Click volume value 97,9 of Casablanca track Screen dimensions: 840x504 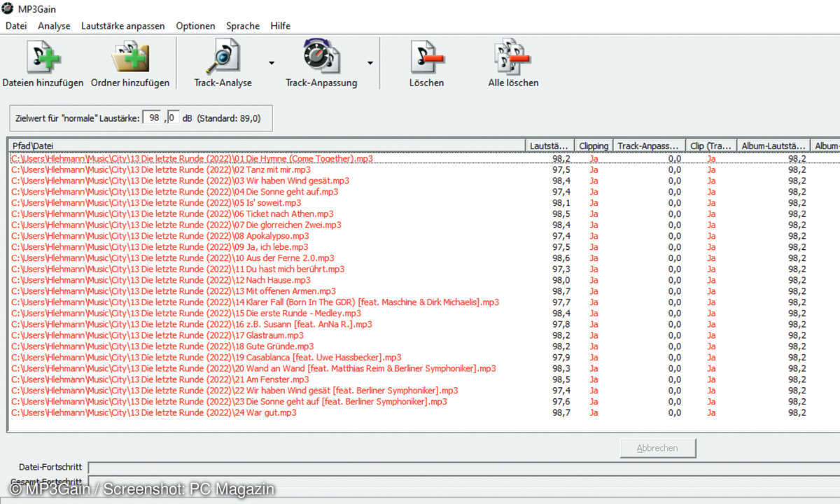click(x=561, y=358)
